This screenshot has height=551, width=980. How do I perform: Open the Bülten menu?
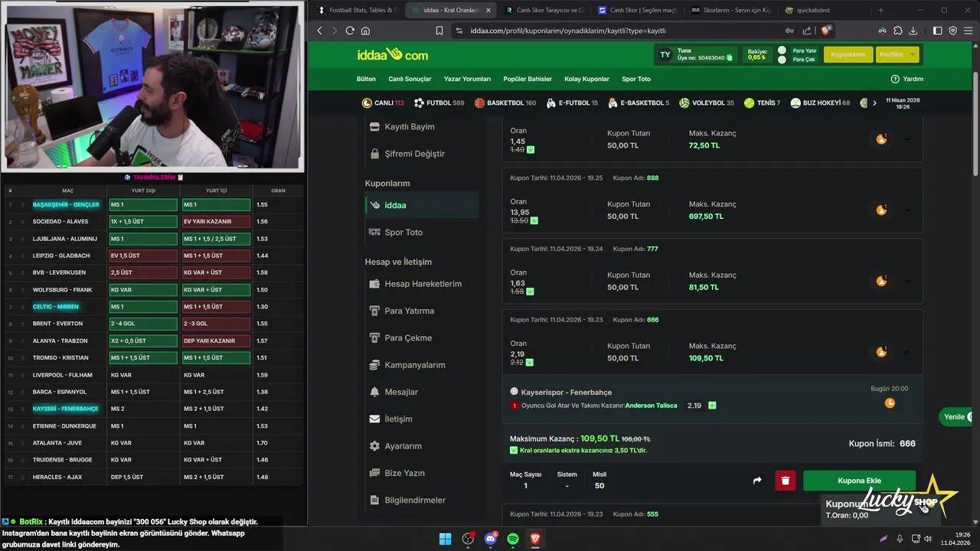(366, 79)
